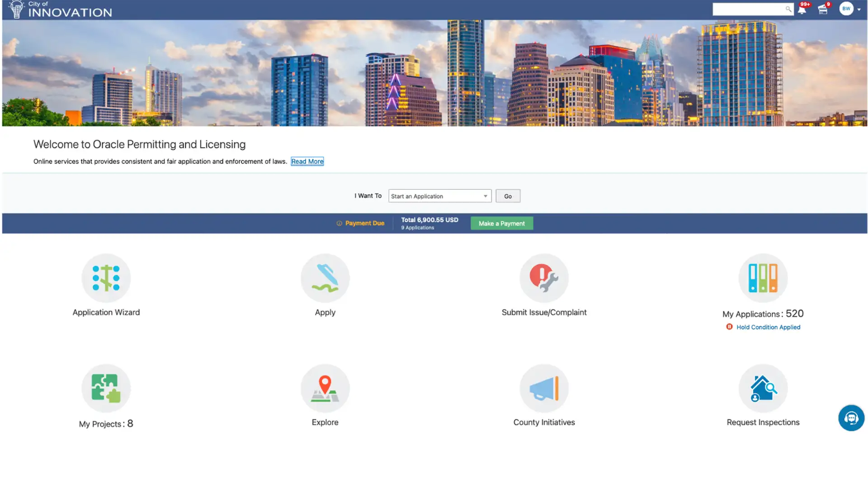The width and height of the screenshot is (868, 488).
Task: Open Request Inspections
Action: point(763,388)
